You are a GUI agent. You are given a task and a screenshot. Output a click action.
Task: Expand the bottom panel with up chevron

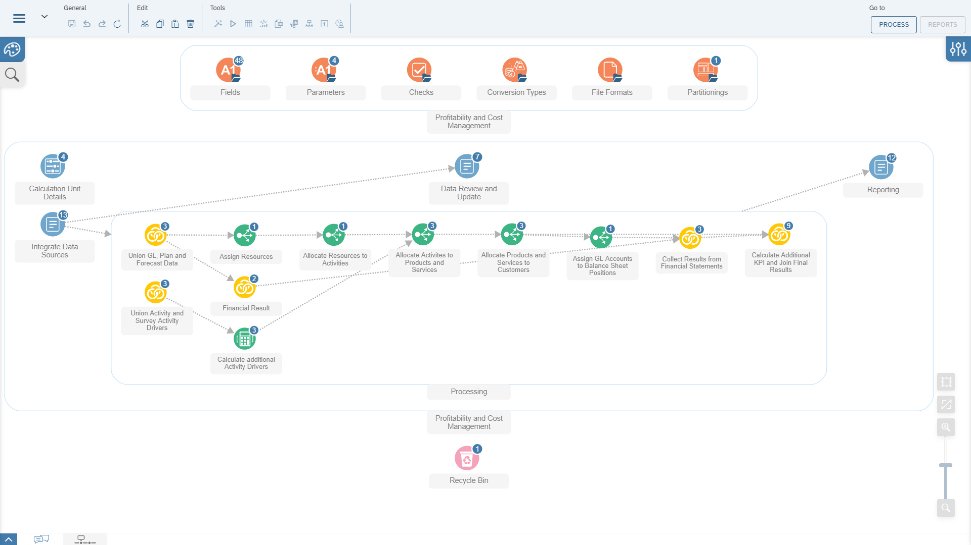click(x=9, y=539)
